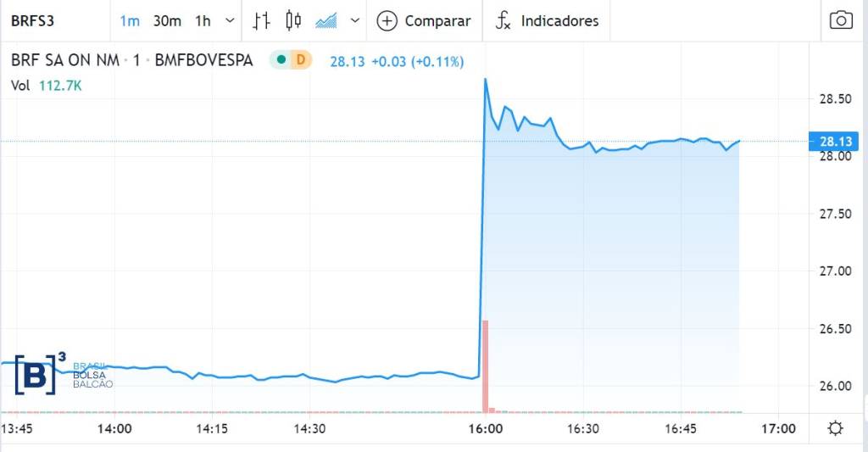The width and height of the screenshot is (868, 452).
Task: Take a chart snapshot with the camera icon
Action: pos(840,21)
